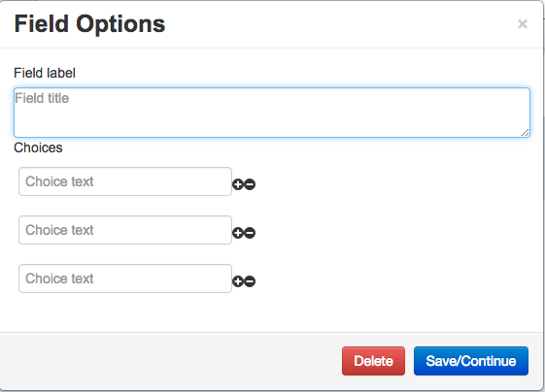The height and width of the screenshot is (392, 545).
Task: Click into the first Choice text input
Action: tap(125, 181)
